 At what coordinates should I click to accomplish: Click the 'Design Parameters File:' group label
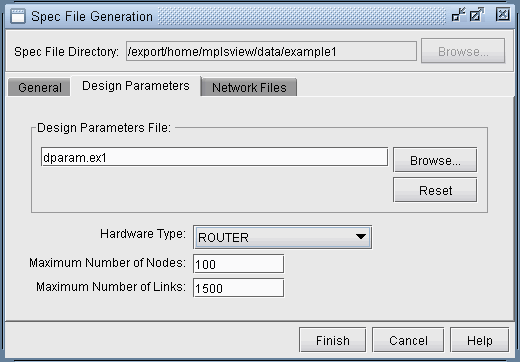(104, 128)
